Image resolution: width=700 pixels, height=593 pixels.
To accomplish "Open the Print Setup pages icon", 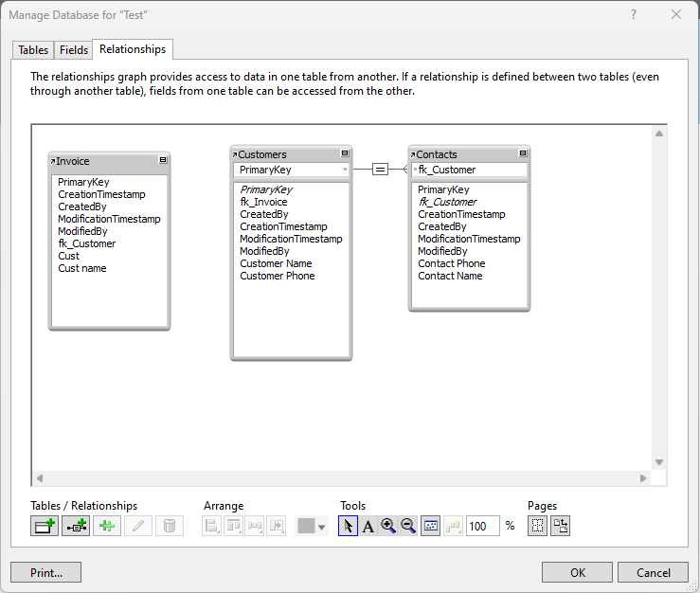I will (x=561, y=526).
